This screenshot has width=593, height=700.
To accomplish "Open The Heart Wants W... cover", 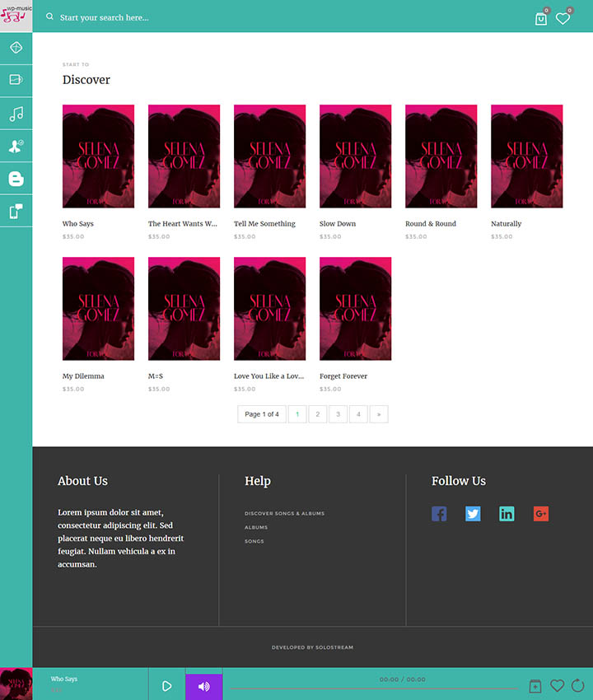I will [x=184, y=156].
